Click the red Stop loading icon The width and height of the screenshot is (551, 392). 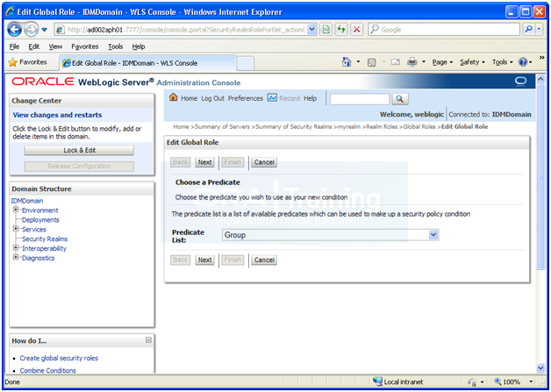(357, 30)
